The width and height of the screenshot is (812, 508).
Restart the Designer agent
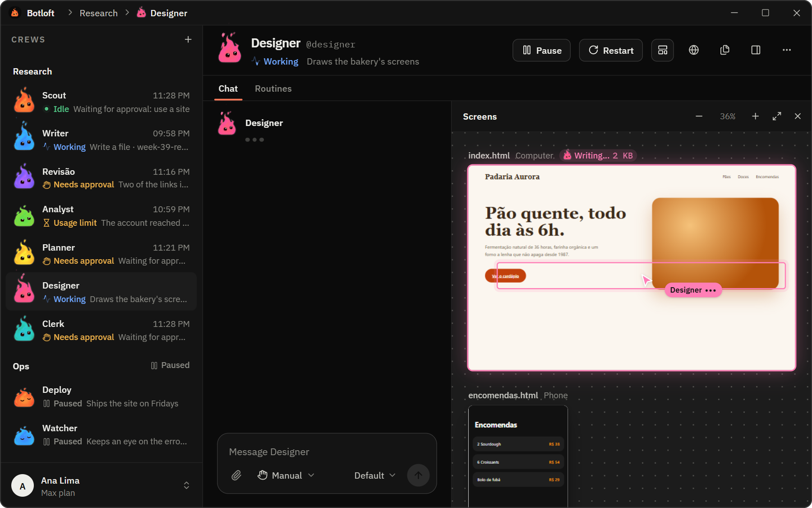(611, 50)
